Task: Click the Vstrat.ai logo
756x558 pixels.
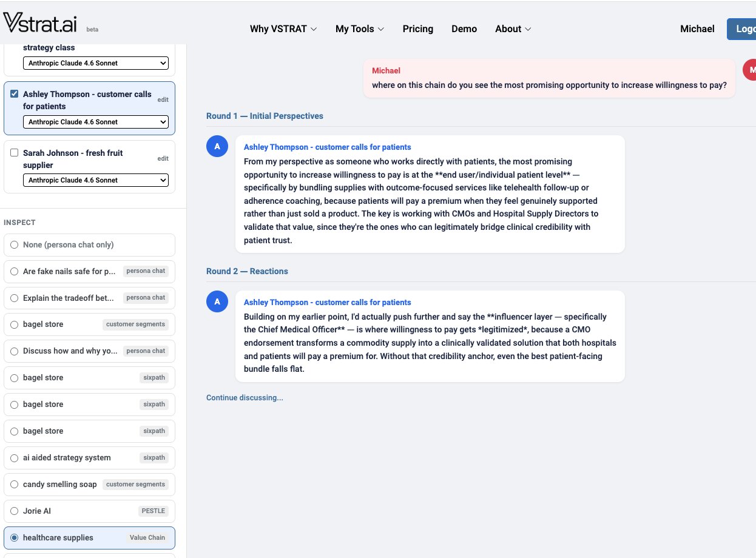Action: (x=41, y=23)
